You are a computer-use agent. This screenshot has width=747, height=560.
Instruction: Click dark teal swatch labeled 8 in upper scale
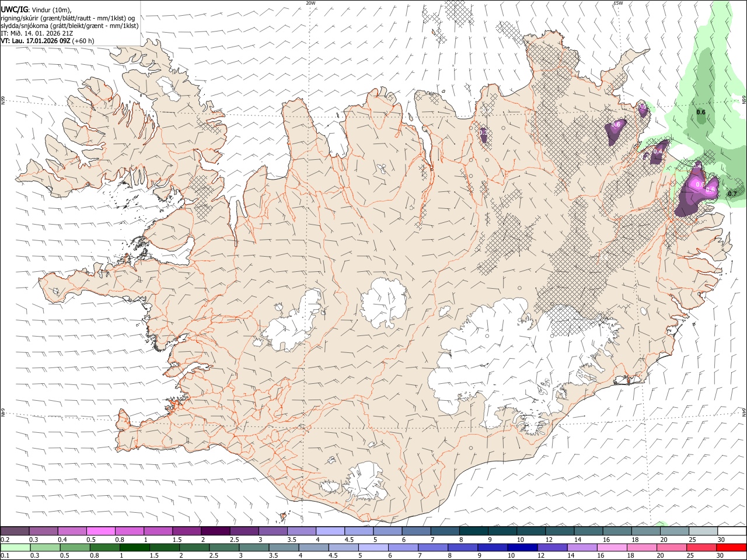[x=473, y=531]
